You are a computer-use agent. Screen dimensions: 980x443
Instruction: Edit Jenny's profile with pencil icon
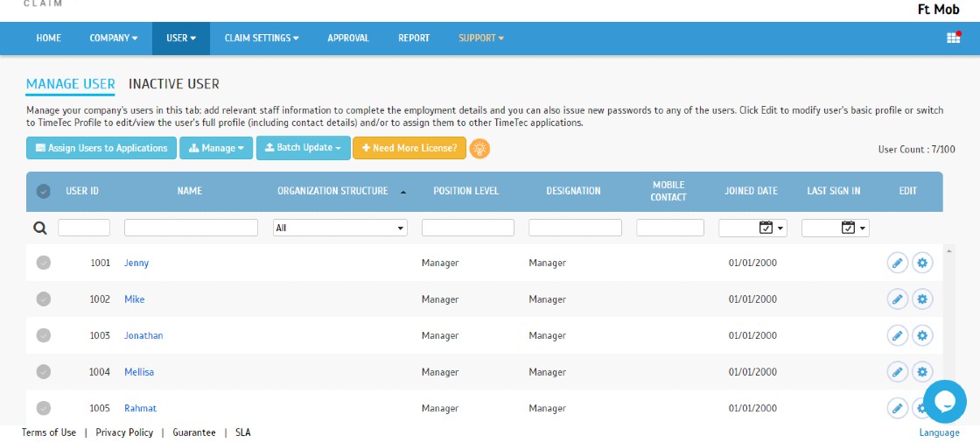pos(898,263)
